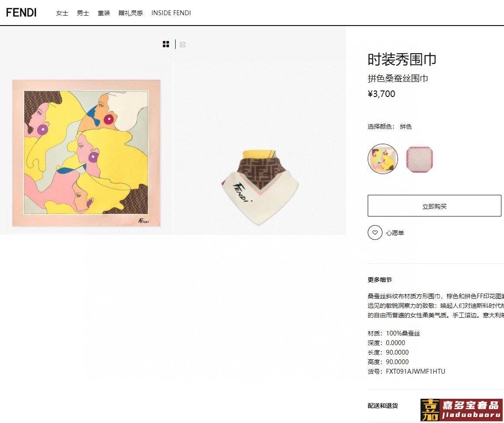Select the yellow multicolor scarf swatch
504x423 pixels.
point(383,158)
